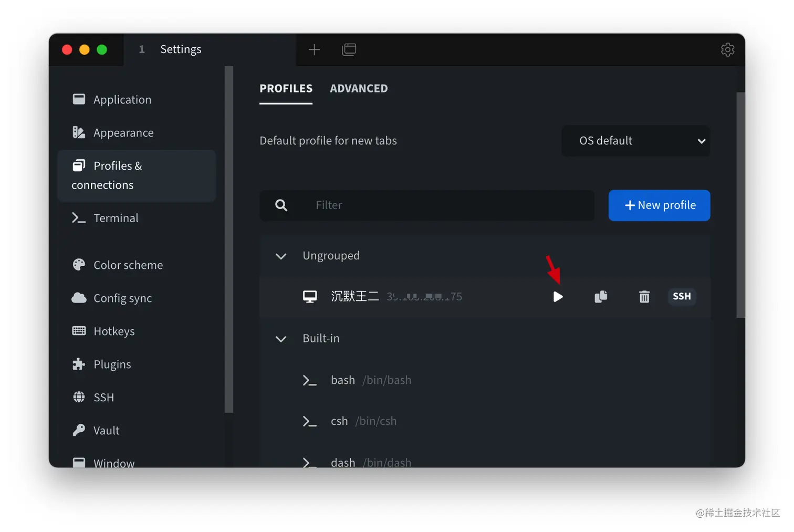Click the magnifier icon in Filter box
The height and width of the screenshot is (532, 794).
[x=281, y=205]
